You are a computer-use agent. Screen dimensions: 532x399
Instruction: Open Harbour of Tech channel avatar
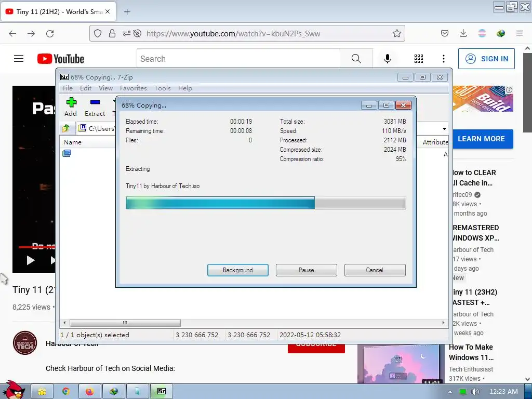[25, 343]
